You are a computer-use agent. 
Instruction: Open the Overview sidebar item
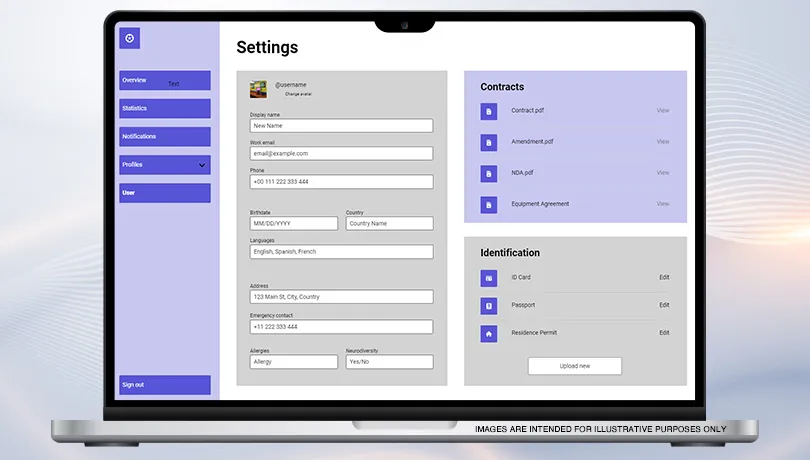pyautogui.click(x=164, y=80)
